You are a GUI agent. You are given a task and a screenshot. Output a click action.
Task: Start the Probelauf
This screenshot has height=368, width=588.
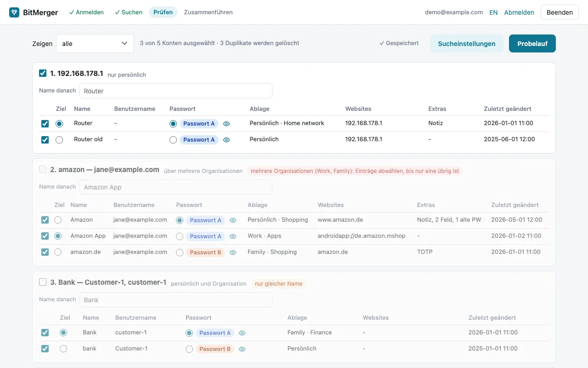coord(532,44)
